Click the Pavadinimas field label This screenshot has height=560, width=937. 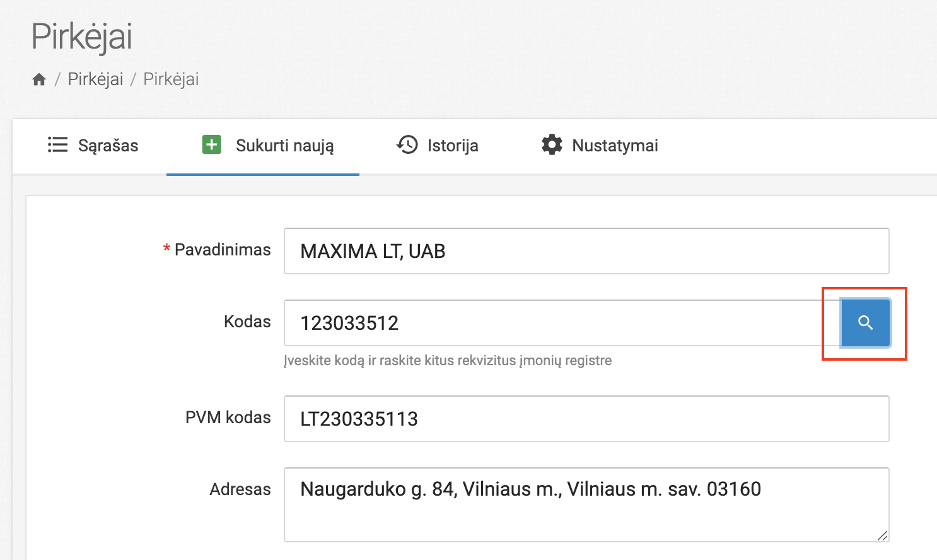pyautogui.click(x=222, y=250)
